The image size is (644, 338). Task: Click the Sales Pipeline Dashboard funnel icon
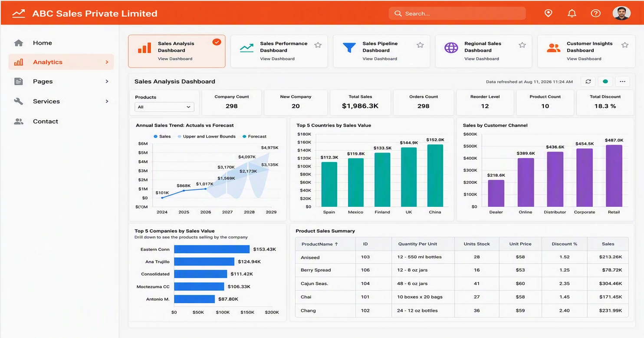pyautogui.click(x=349, y=48)
